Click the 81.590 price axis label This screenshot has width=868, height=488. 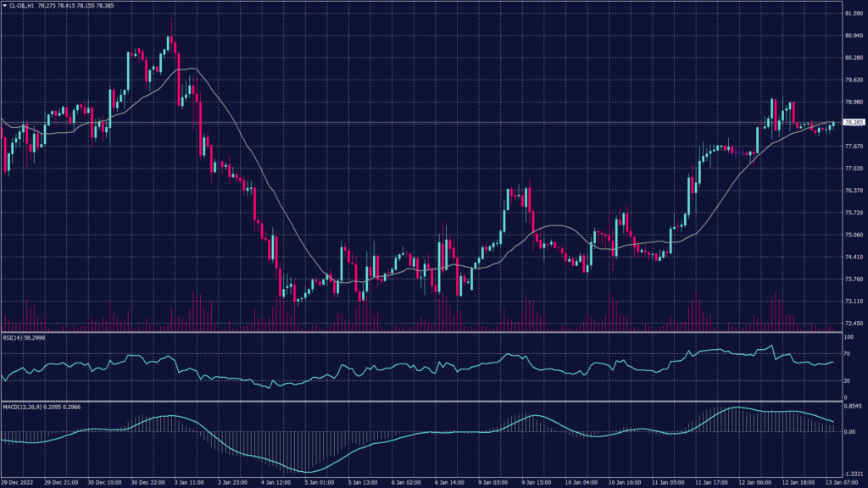(852, 14)
